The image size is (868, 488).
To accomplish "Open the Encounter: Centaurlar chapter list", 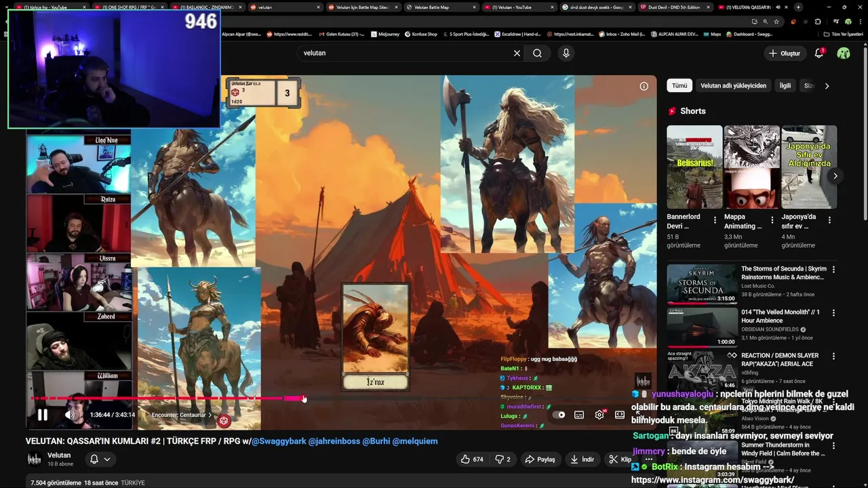I will pos(182,415).
